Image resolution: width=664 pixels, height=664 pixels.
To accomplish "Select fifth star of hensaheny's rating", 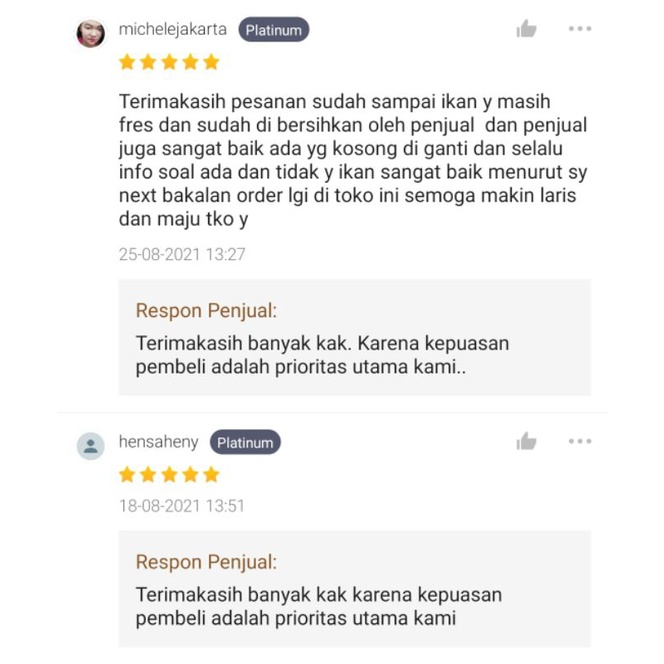I will 211,475.
